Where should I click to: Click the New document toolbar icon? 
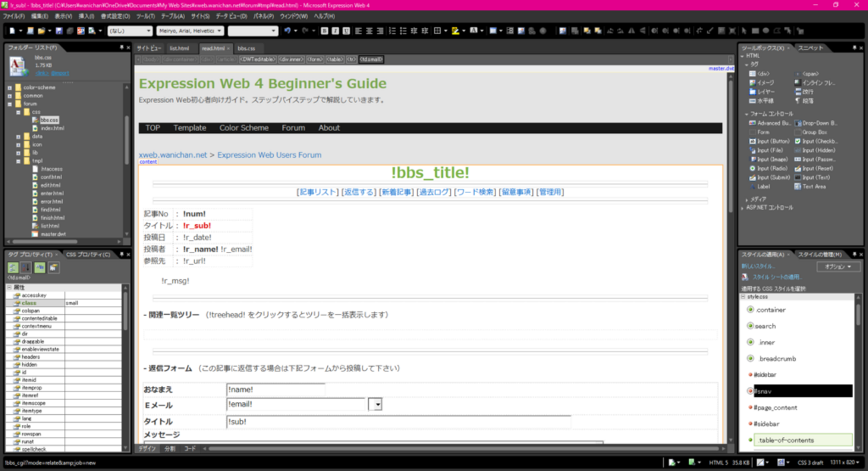tap(12, 31)
